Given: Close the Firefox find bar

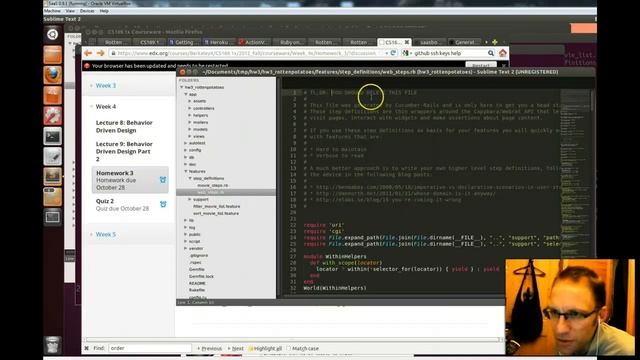Looking at the screenshot, I should [x=87, y=348].
